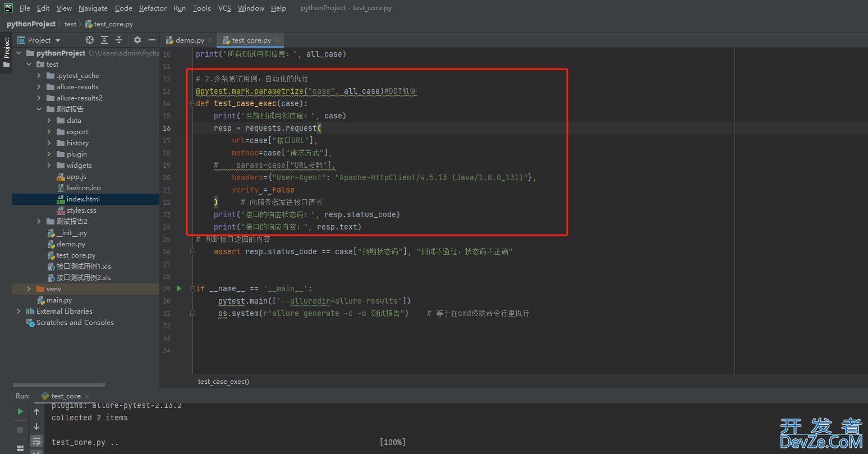Collapse the pythonProject root node
The image size is (868, 454).
click(x=19, y=53)
